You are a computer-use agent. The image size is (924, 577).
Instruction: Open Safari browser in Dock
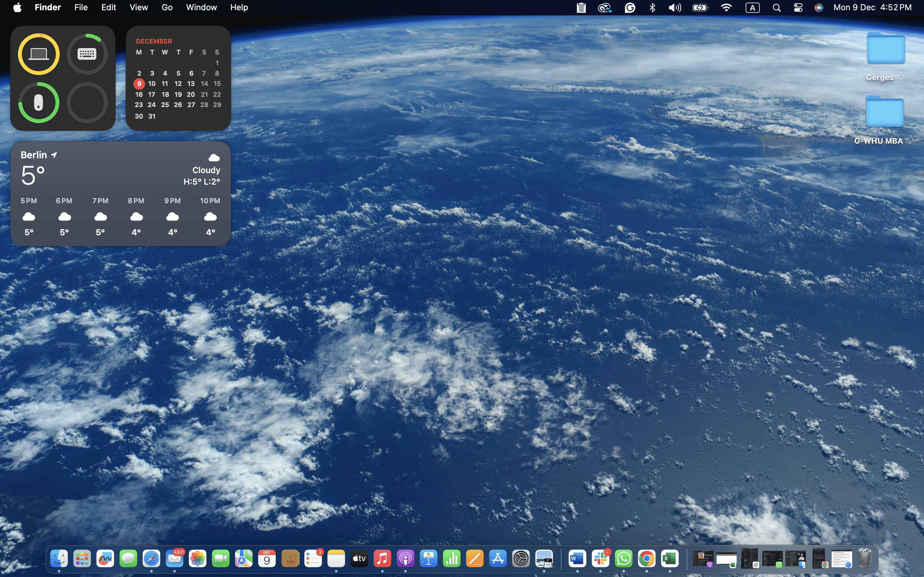(x=151, y=559)
